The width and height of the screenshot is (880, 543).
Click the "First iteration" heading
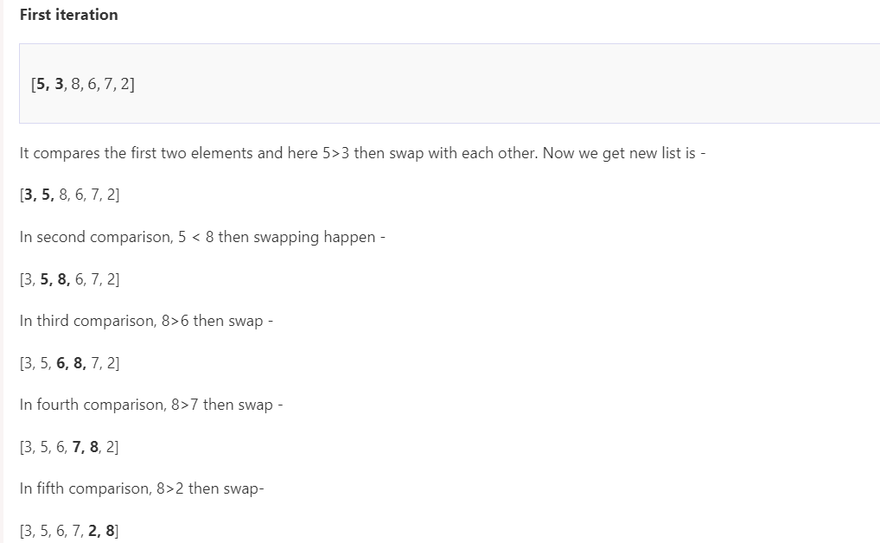[x=68, y=15]
